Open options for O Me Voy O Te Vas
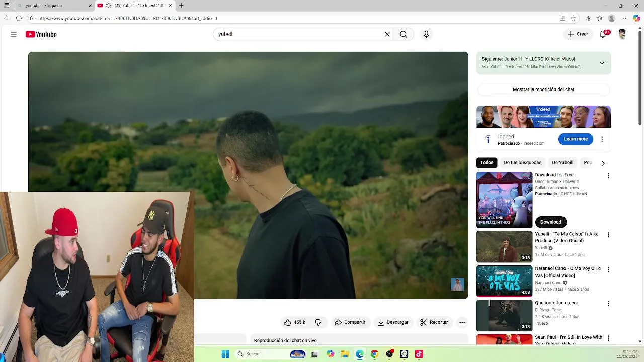The image size is (644, 362). (608, 269)
